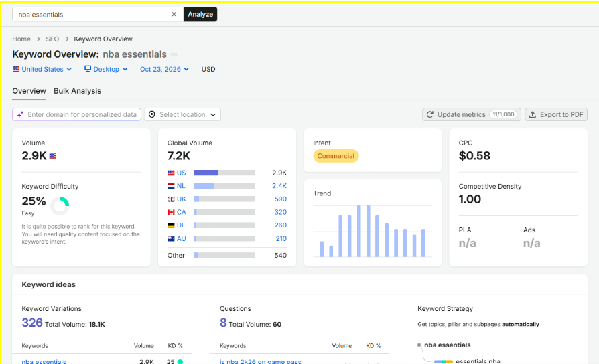Screen dimensions: 599x364
Task: Open the United States country dropdown
Action: coord(42,69)
